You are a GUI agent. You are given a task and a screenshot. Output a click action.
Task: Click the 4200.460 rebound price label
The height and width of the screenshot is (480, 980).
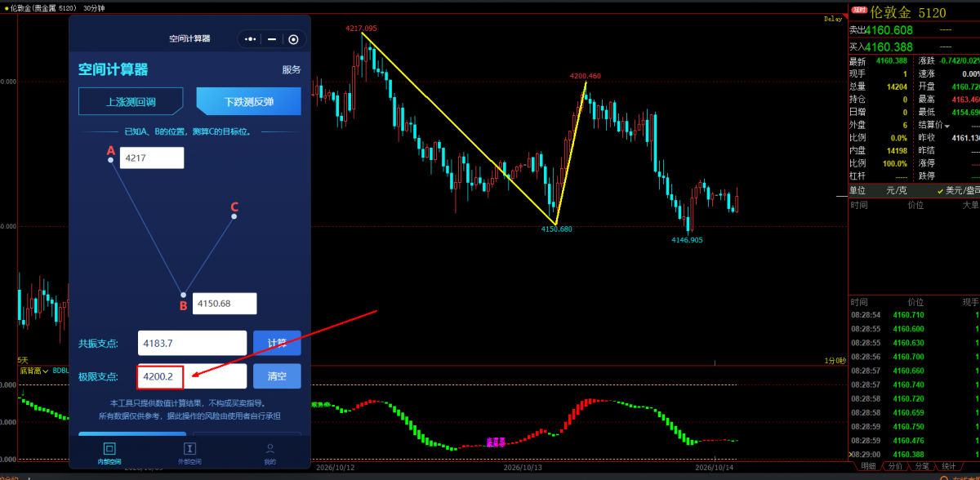(586, 76)
